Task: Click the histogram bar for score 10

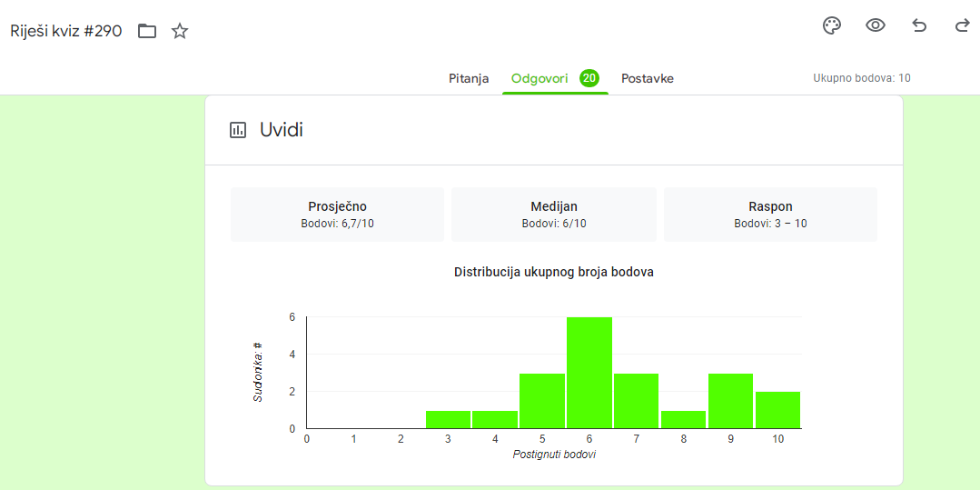Action: (x=777, y=410)
